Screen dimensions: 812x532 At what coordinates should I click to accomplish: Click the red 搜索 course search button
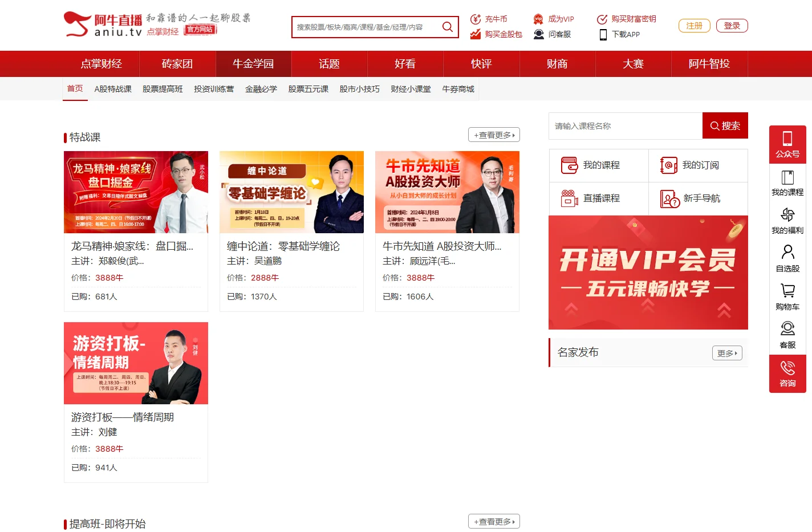pyautogui.click(x=725, y=126)
